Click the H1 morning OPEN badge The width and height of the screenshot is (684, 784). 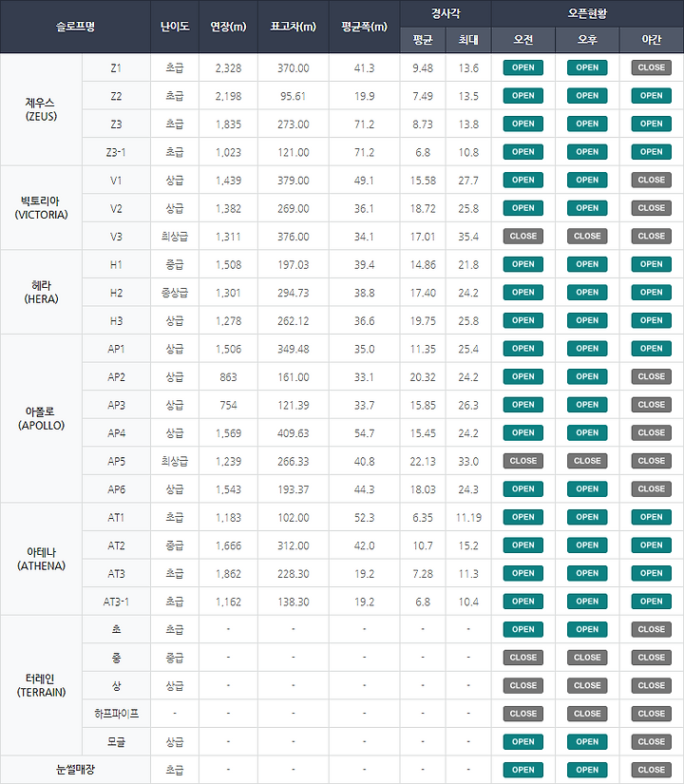click(x=523, y=264)
